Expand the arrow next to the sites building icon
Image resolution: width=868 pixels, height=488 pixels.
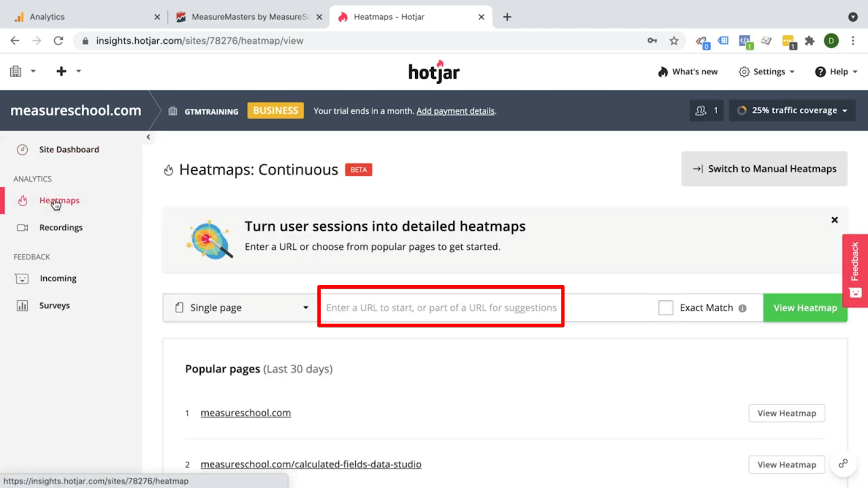(33, 71)
